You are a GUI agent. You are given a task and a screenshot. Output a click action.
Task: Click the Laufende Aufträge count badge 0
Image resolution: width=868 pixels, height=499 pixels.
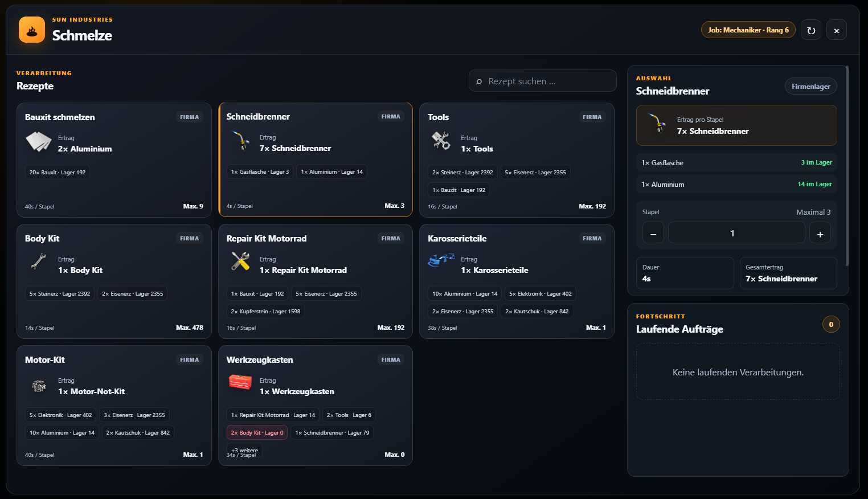coord(831,325)
